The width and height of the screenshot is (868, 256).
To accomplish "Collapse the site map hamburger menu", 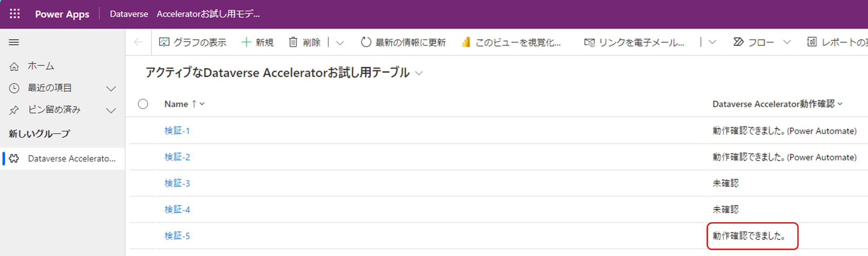I will pyautogui.click(x=14, y=42).
